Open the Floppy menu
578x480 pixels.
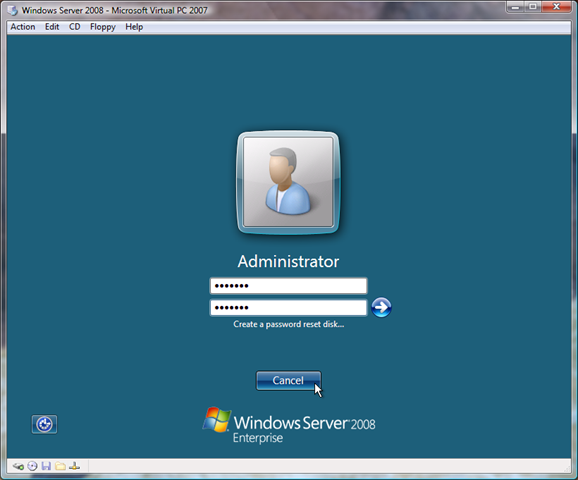click(x=102, y=27)
